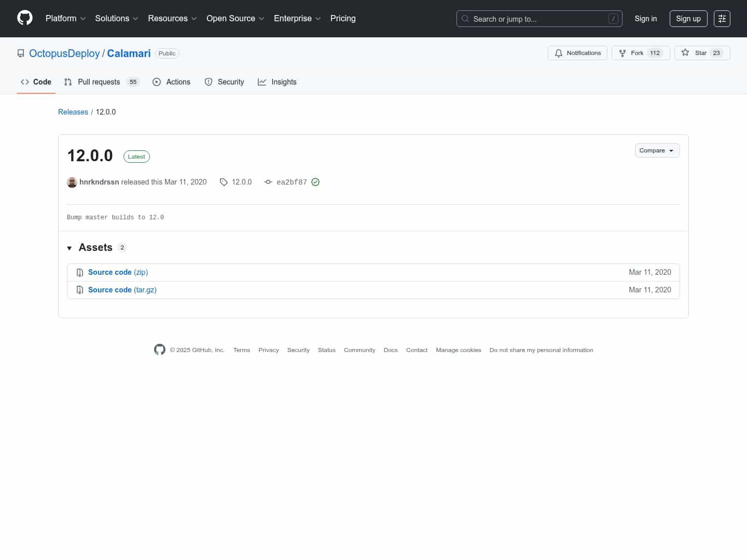The image size is (747, 560).
Task: Click the star icon to star Calamari
Action: pos(686,52)
